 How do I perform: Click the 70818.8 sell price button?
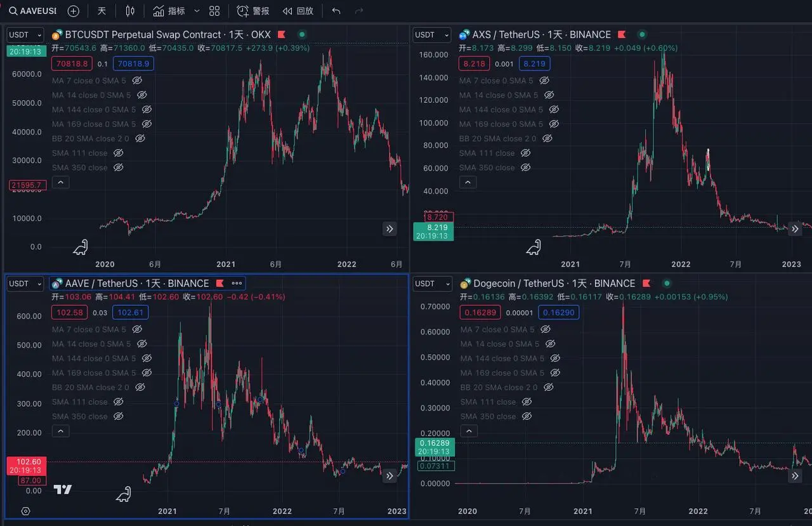(x=71, y=63)
